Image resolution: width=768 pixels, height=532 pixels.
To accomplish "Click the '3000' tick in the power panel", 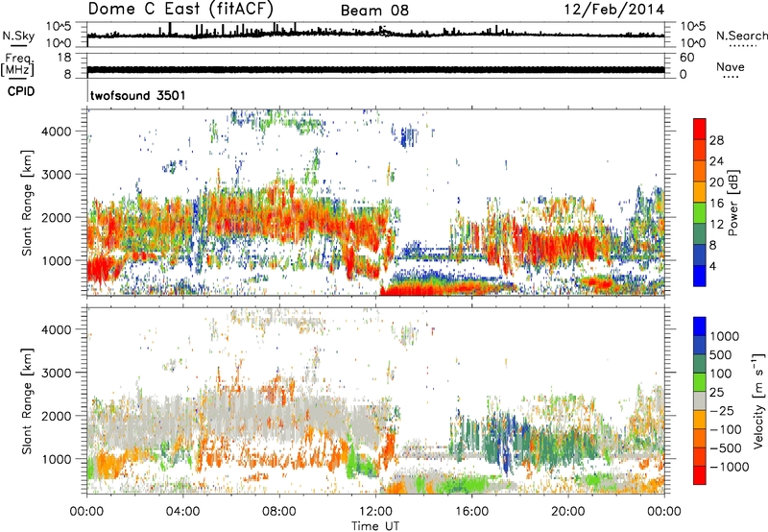I will [57, 175].
